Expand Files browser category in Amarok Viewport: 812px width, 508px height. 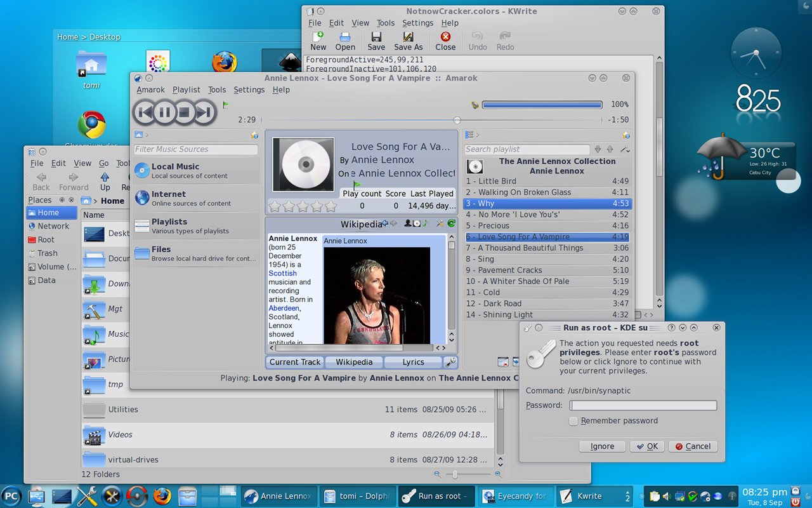tap(196, 253)
